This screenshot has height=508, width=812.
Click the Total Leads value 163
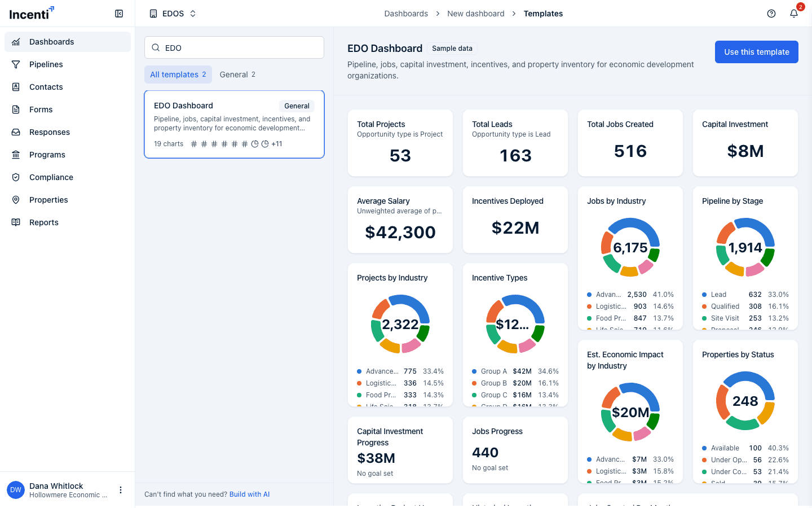click(515, 156)
